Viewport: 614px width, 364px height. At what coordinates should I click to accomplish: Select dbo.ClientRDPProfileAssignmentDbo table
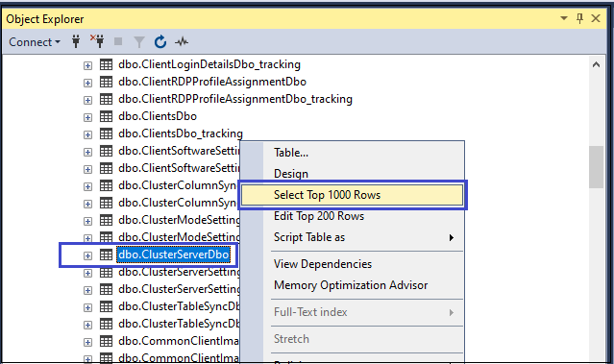point(212,82)
